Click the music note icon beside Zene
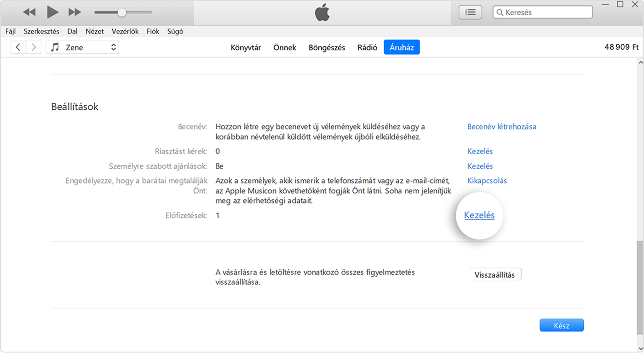Screen dimensions: 644x353 [54, 47]
